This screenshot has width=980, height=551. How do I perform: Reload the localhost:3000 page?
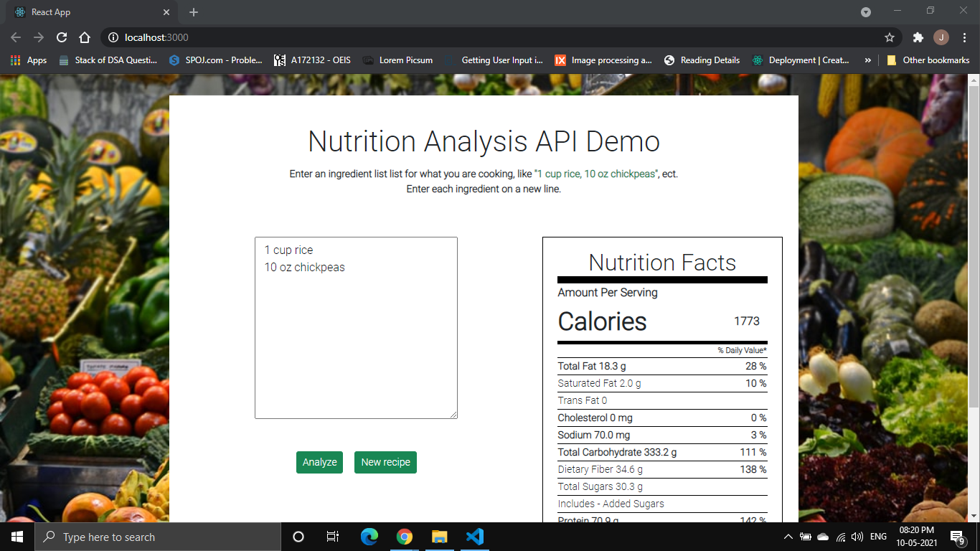[x=62, y=37]
